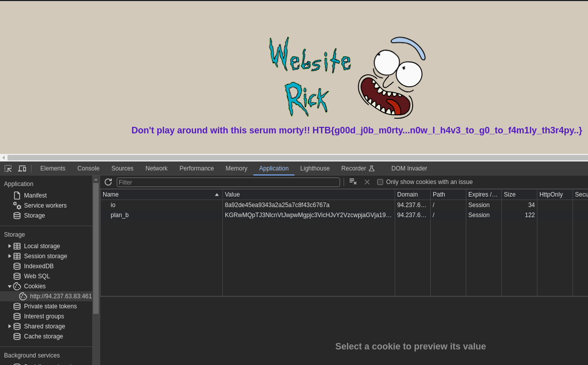The image size is (588, 365).
Task: Click the page's horizontal scrollbar left arrow
Action: coord(4,158)
